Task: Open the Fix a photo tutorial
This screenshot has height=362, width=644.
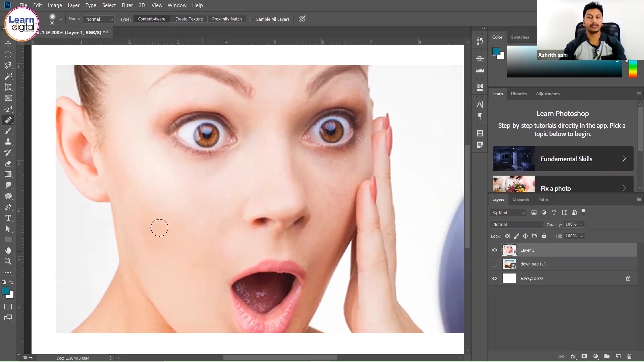Action: (x=563, y=184)
